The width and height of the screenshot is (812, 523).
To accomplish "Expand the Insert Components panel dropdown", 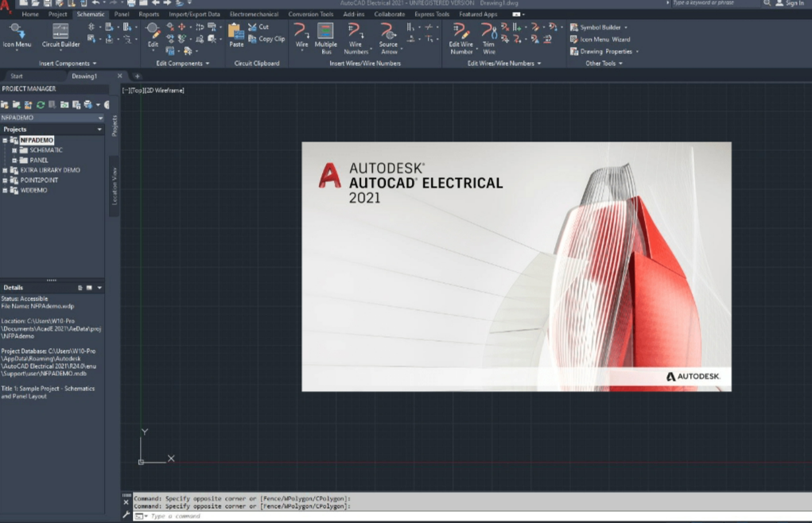I will coord(95,64).
